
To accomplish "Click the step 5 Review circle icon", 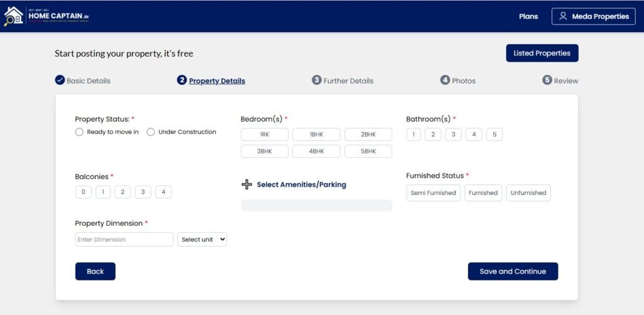I will click(547, 80).
